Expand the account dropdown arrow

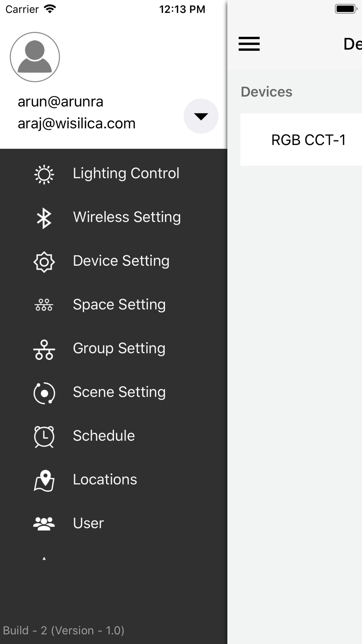tap(201, 116)
